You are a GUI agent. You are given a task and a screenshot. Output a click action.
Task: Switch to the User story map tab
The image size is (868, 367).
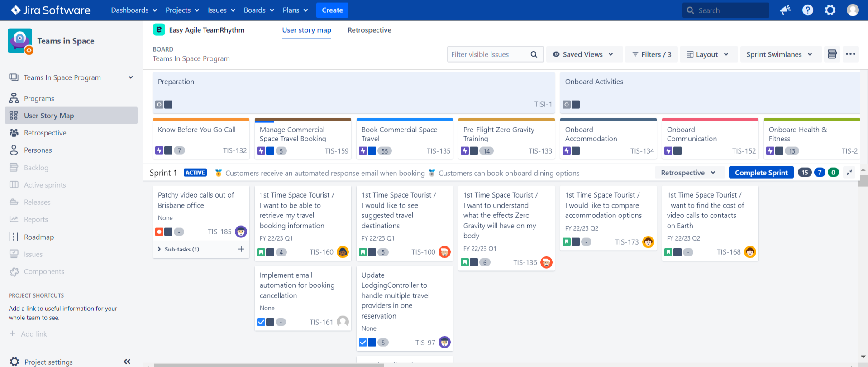[x=306, y=30]
